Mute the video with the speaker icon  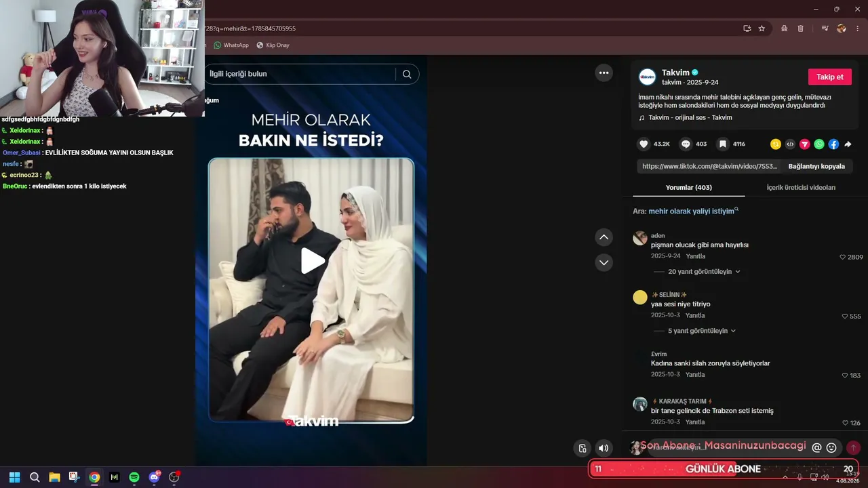pyautogui.click(x=604, y=448)
